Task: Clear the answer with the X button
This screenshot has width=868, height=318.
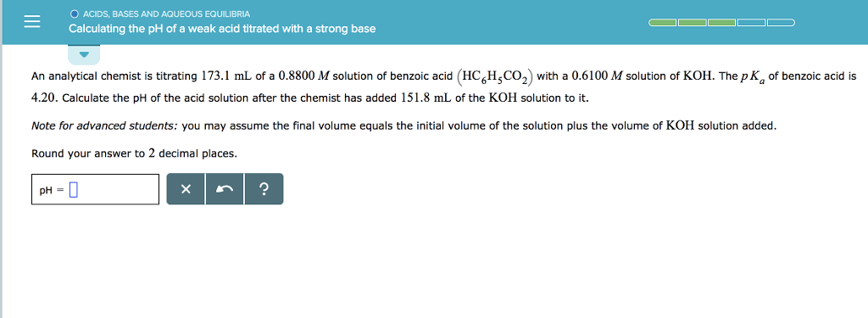Action: 186,189
